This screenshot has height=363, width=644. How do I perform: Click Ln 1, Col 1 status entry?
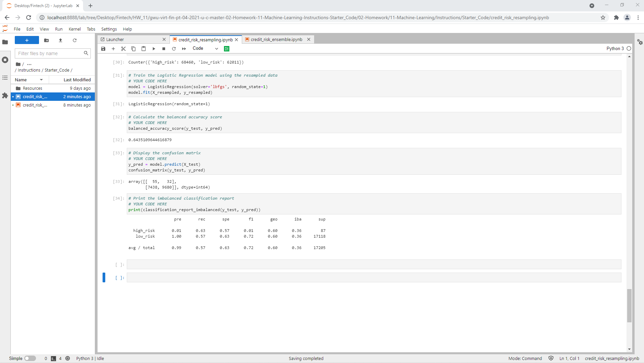pyautogui.click(x=569, y=359)
